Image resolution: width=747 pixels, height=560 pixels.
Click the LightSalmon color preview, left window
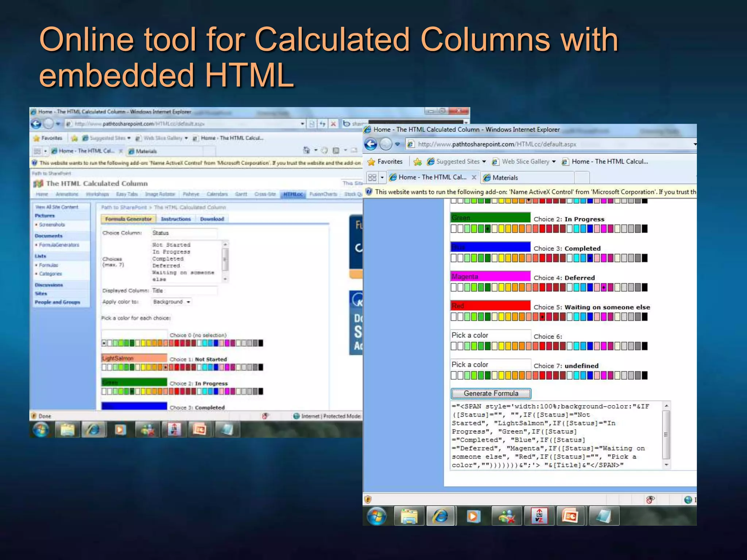click(134, 358)
